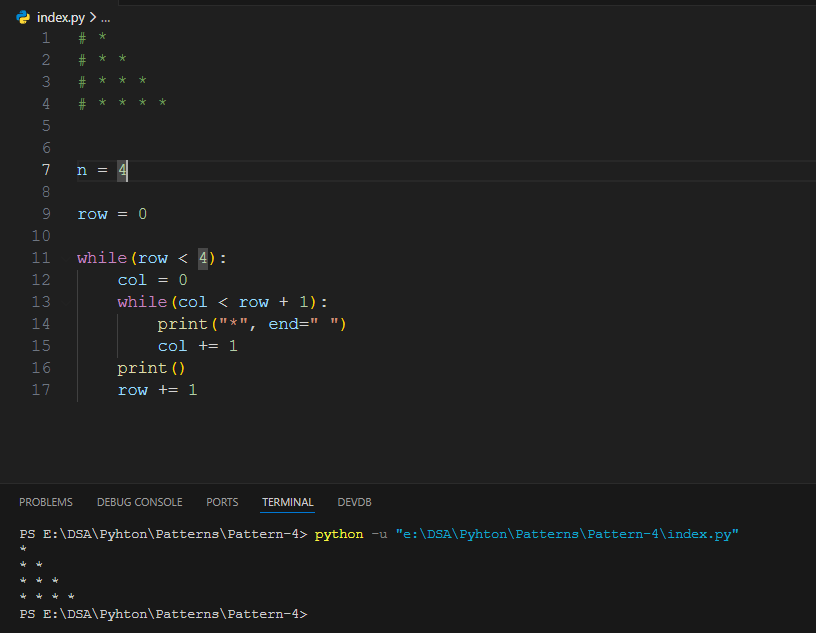The image size is (816, 633).
Task: Click the four-star output row in terminal
Action: (47, 597)
